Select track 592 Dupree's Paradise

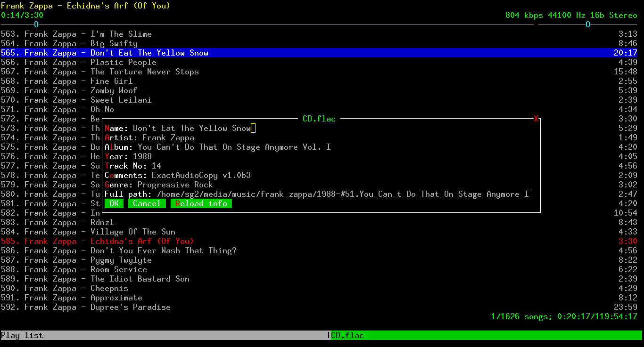(319, 307)
